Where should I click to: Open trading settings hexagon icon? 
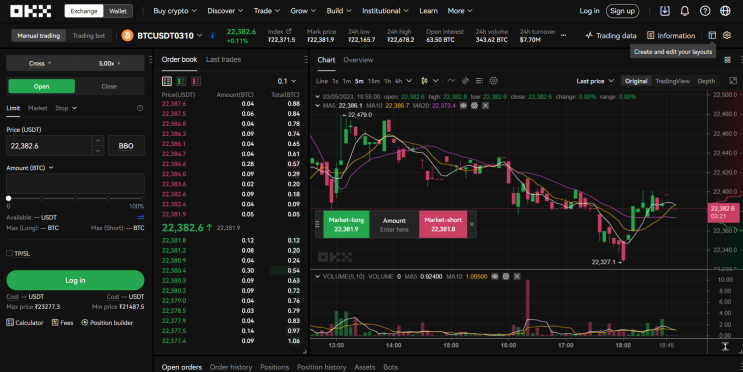point(727,35)
